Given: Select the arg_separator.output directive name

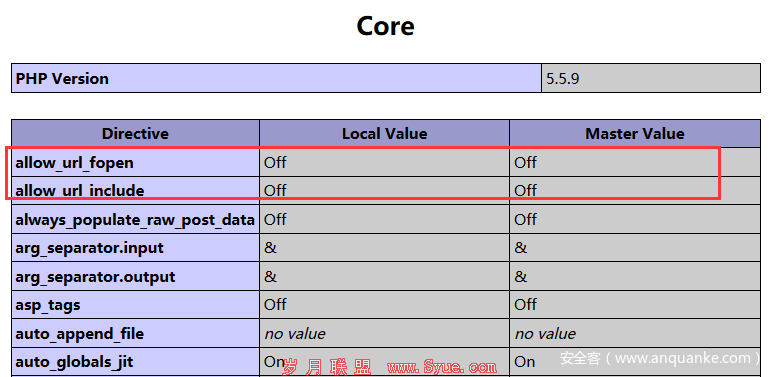Looking at the screenshot, I should click(x=95, y=277).
